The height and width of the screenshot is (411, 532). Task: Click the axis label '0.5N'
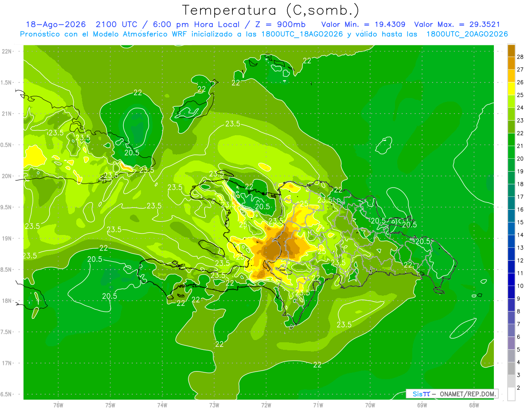[6, 145]
